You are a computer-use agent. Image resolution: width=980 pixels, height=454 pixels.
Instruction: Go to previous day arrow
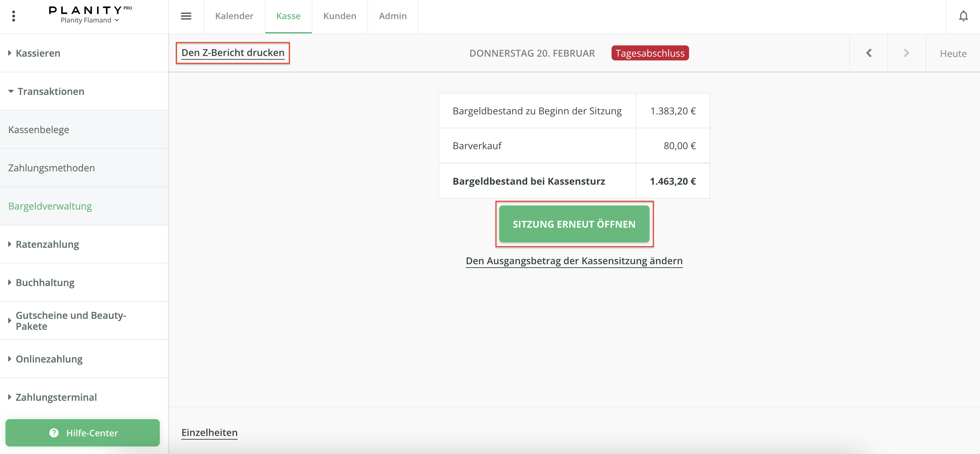coord(869,53)
